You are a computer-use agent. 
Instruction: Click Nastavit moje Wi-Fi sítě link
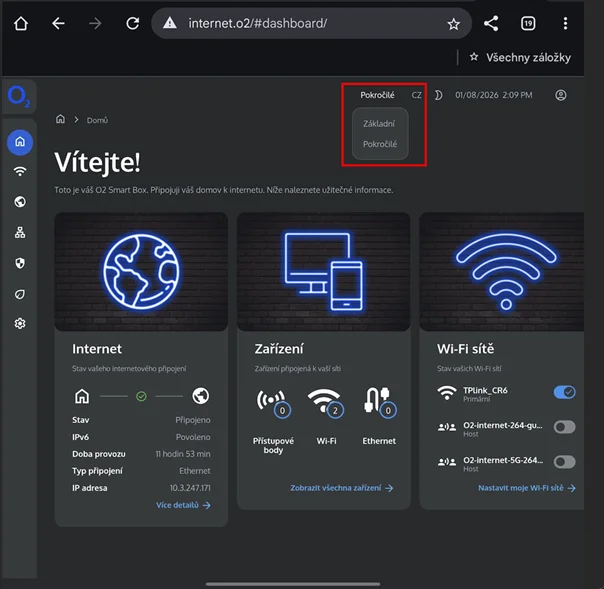point(527,488)
